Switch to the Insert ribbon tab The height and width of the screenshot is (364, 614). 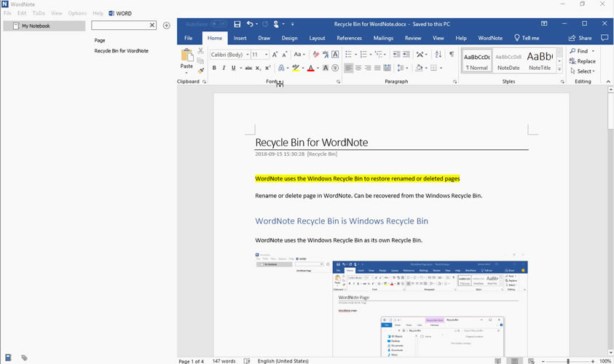click(x=240, y=38)
